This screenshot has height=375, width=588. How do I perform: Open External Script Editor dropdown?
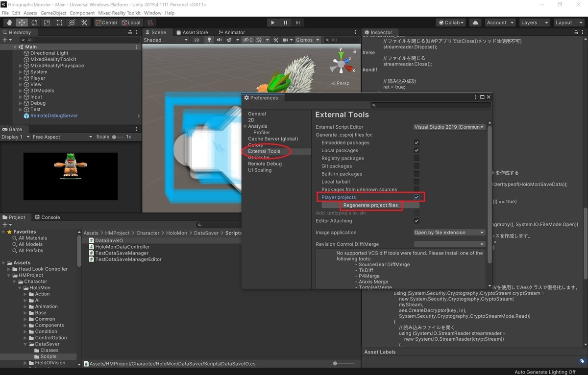[449, 127]
